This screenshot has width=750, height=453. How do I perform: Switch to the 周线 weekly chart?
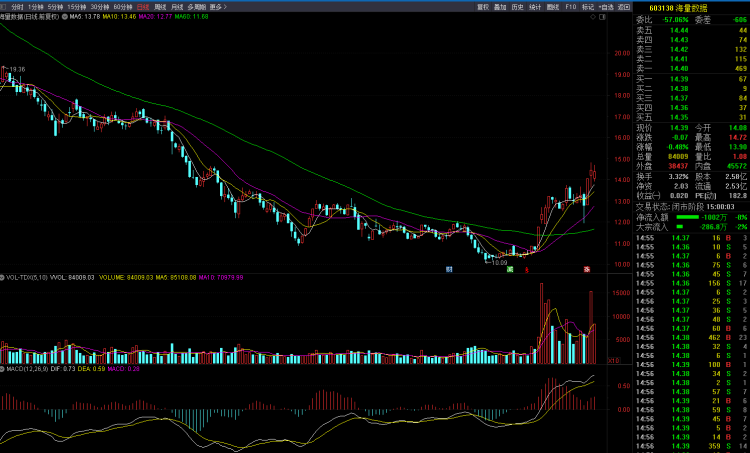160,6
